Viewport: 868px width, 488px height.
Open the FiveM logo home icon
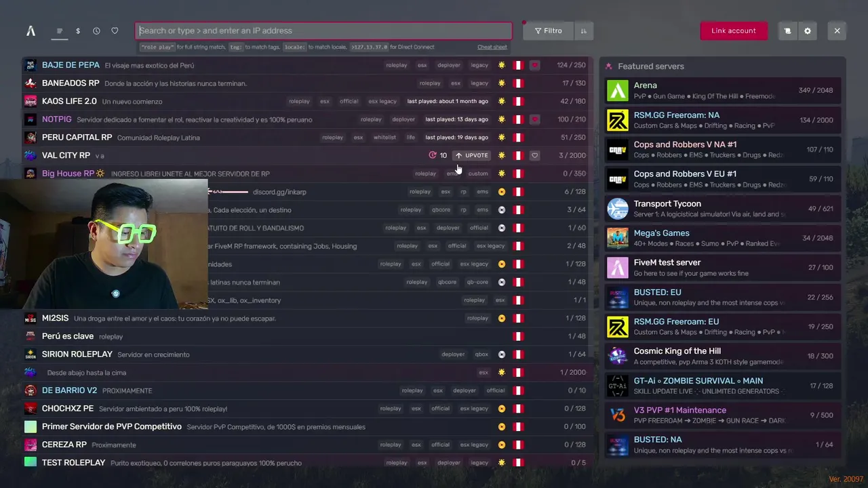[x=31, y=30]
